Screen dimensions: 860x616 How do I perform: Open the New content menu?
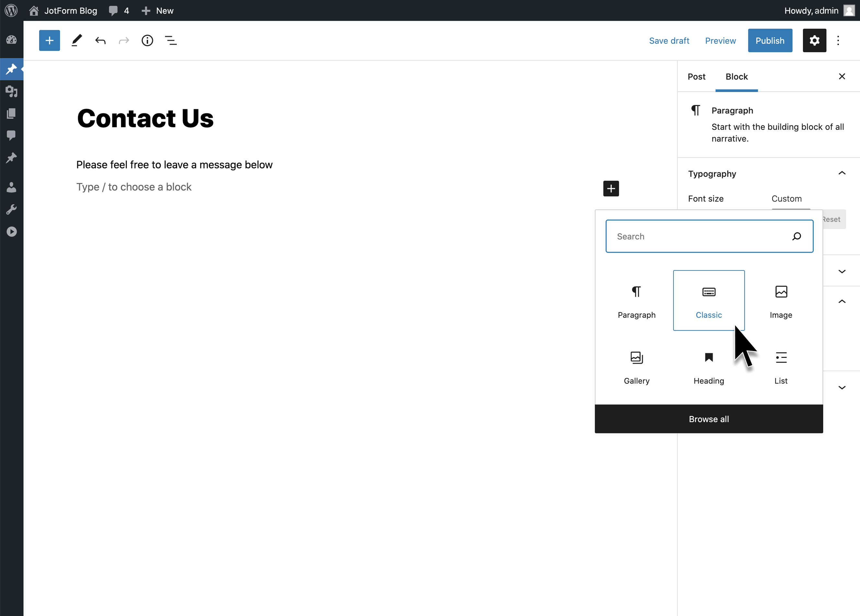[x=157, y=11]
